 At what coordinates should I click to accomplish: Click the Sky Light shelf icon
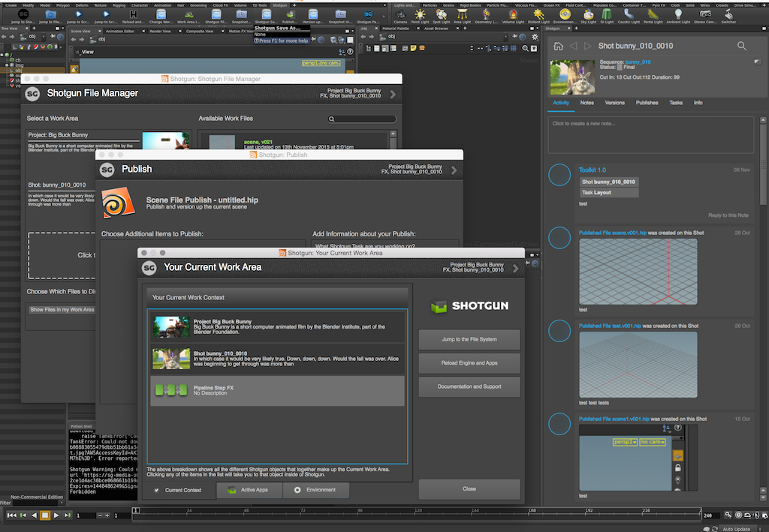point(588,17)
